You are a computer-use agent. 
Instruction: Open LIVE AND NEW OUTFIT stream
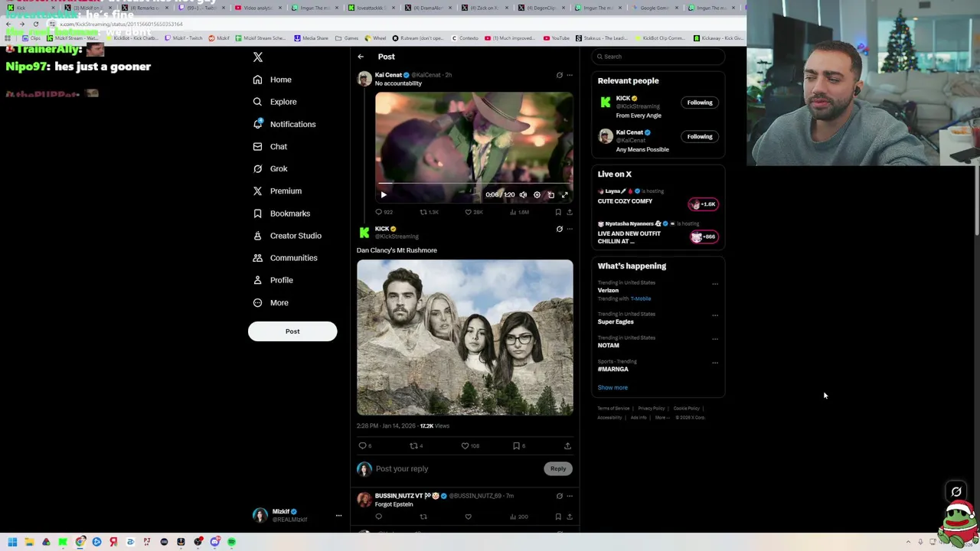point(657,233)
